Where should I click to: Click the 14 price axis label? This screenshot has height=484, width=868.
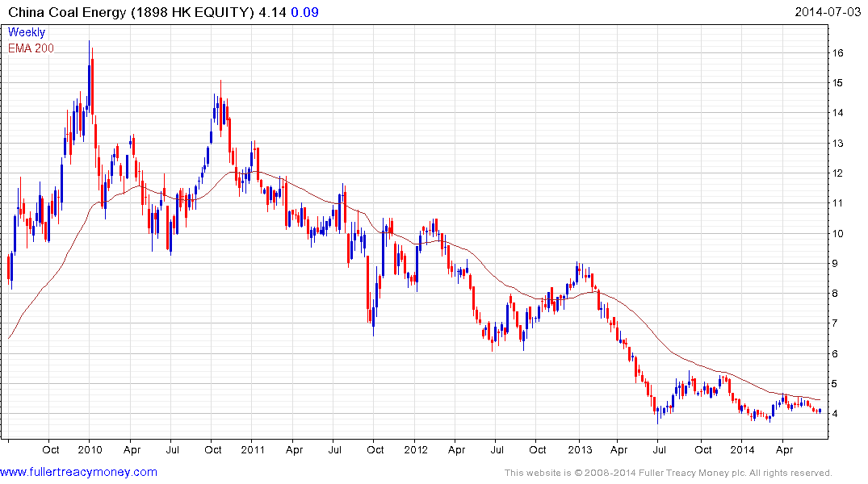(837, 113)
